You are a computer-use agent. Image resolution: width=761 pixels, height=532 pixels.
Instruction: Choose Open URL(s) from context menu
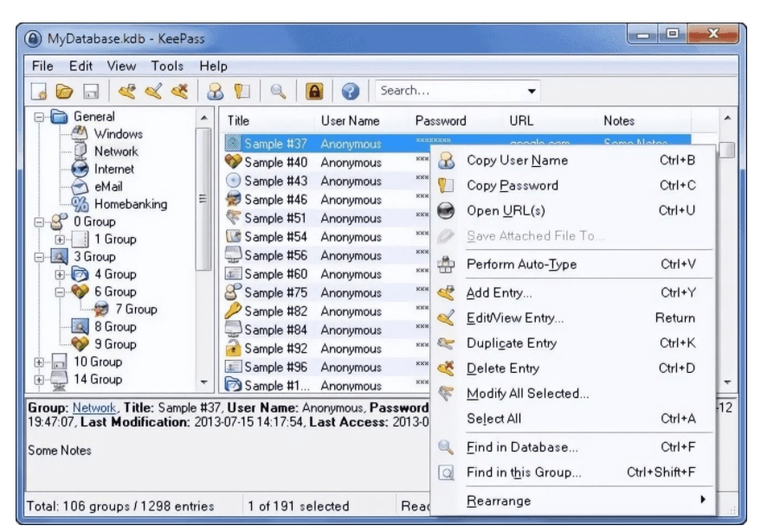pos(572,210)
